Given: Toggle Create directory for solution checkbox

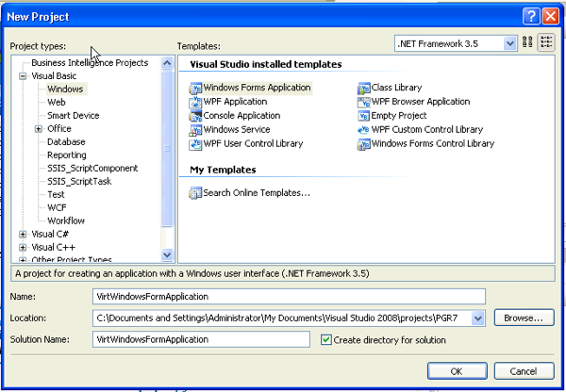Looking at the screenshot, I should coord(326,339).
